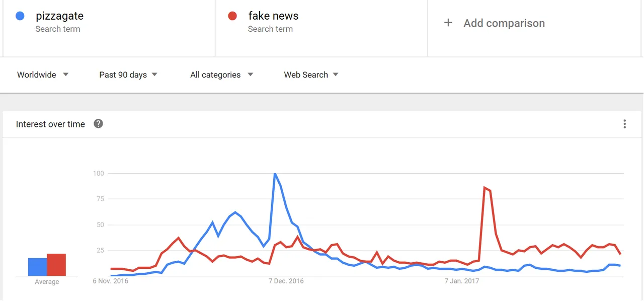Click Add comparison
Viewport: 644px width, 301px height.
tap(504, 23)
